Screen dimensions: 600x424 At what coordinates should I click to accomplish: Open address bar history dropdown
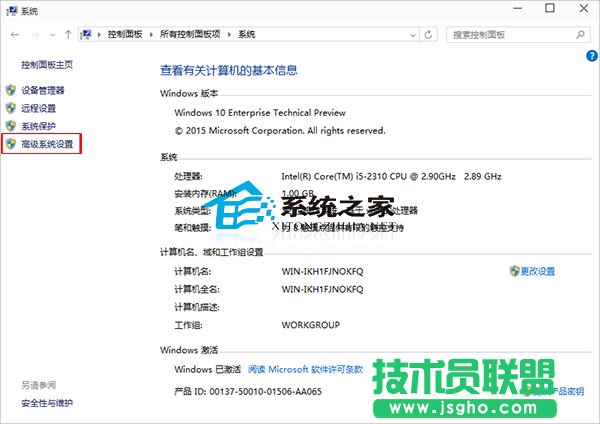pyautogui.click(x=413, y=35)
